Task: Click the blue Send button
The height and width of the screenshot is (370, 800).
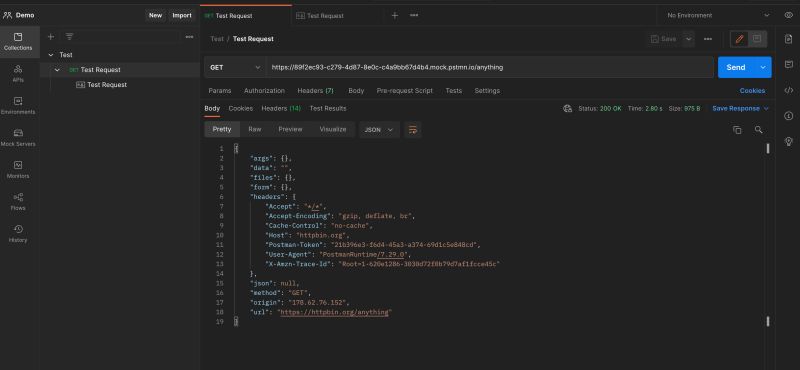Action: pos(736,67)
